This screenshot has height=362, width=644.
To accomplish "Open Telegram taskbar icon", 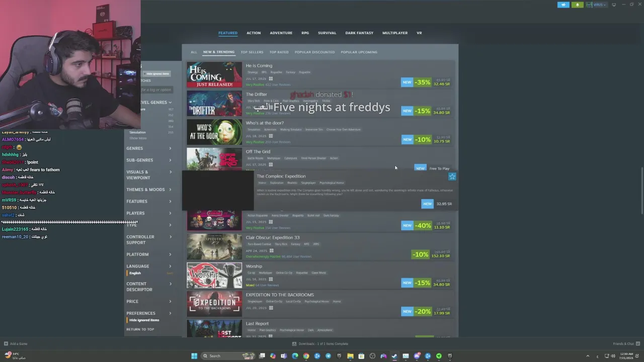I will pyautogui.click(x=328, y=356).
